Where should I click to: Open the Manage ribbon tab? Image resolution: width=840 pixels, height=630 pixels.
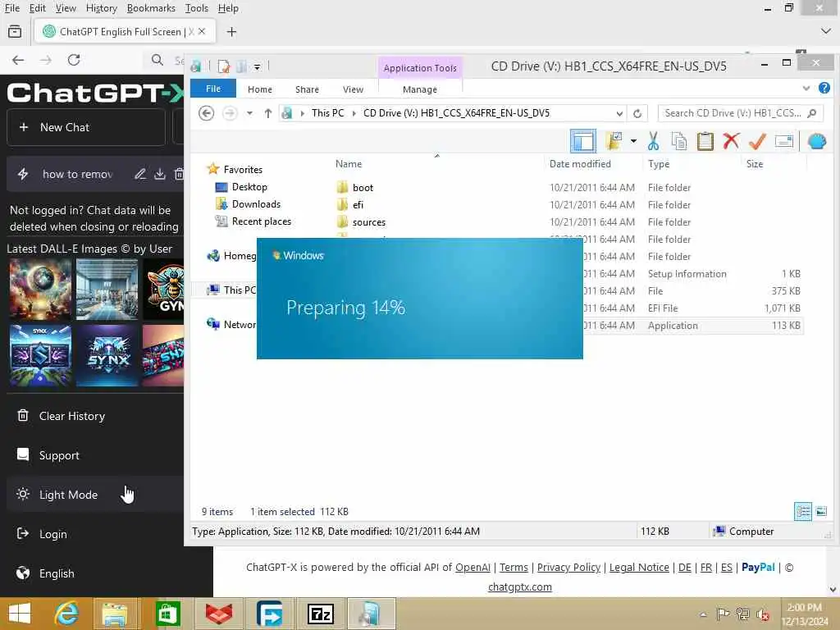click(420, 89)
